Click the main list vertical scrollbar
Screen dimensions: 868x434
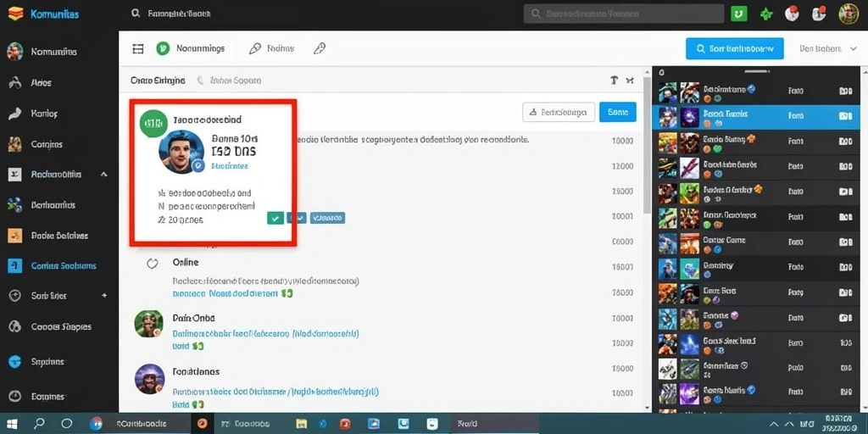point(646,147)
